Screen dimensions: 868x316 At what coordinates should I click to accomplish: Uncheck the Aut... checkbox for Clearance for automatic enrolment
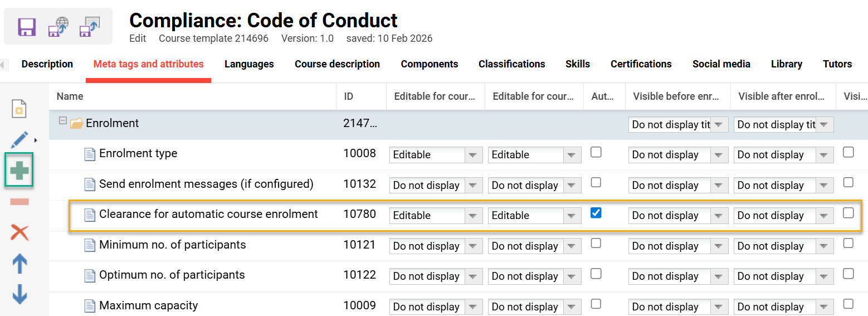(x=596, y=213)
